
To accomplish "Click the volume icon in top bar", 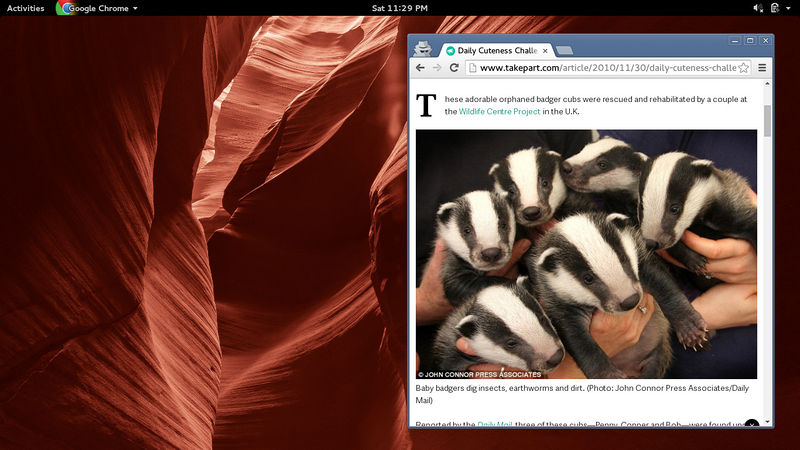I will (759, 8).
